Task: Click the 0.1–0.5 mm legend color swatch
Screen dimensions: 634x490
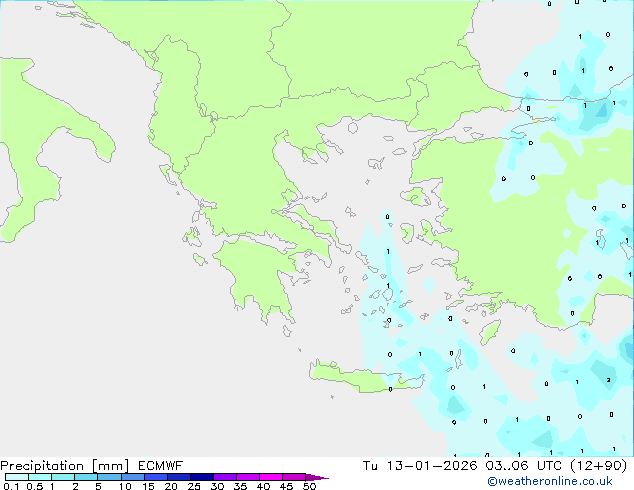Action: [17, 477]
